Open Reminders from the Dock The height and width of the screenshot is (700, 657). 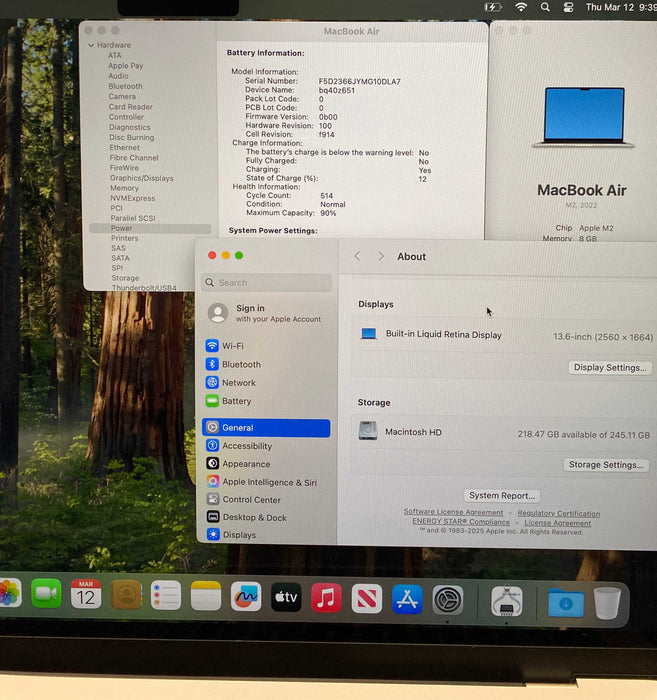(166, 595)
